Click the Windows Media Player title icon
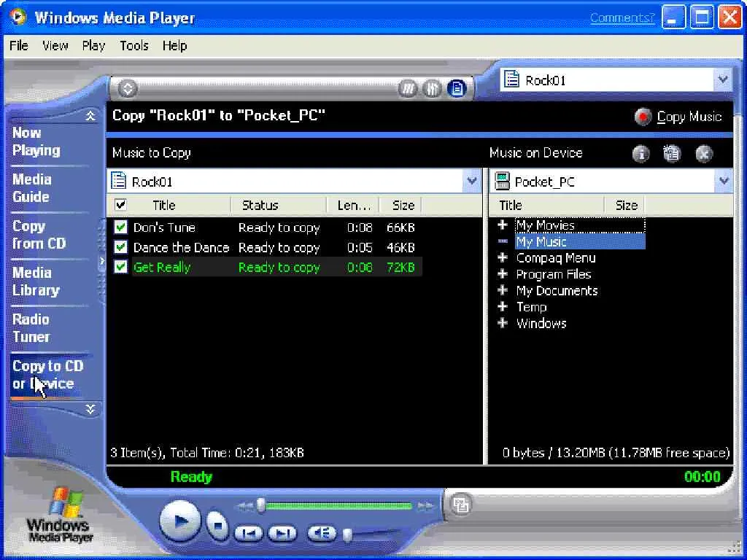 click(x=18, y=17)
